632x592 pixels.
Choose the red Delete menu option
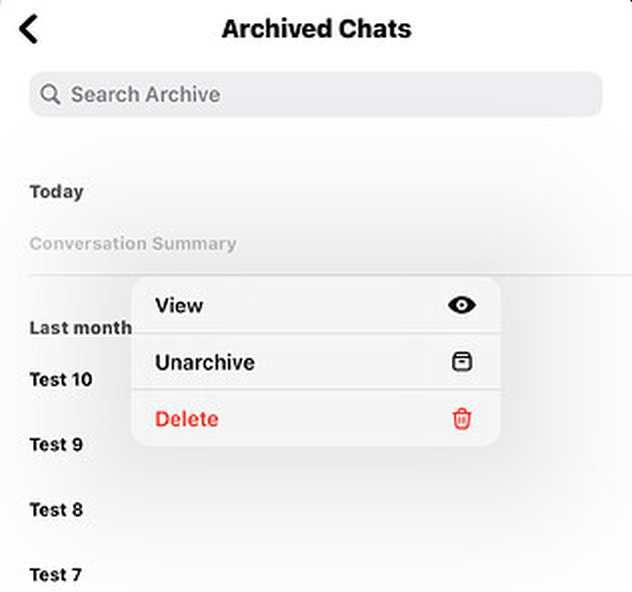click(x=316, y=419)
